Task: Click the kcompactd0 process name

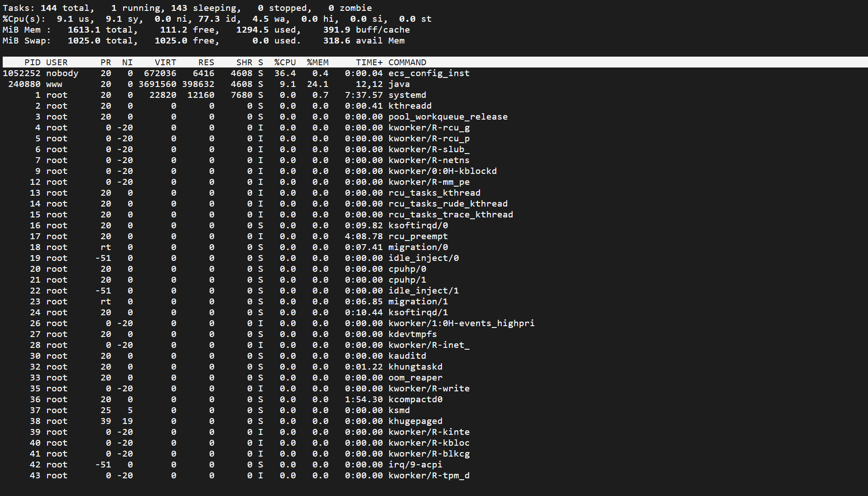Action: pos(415,400)
